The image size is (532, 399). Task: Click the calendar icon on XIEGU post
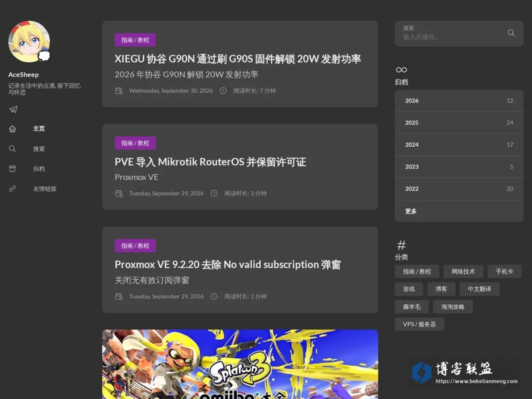click(x=119, y=90)
